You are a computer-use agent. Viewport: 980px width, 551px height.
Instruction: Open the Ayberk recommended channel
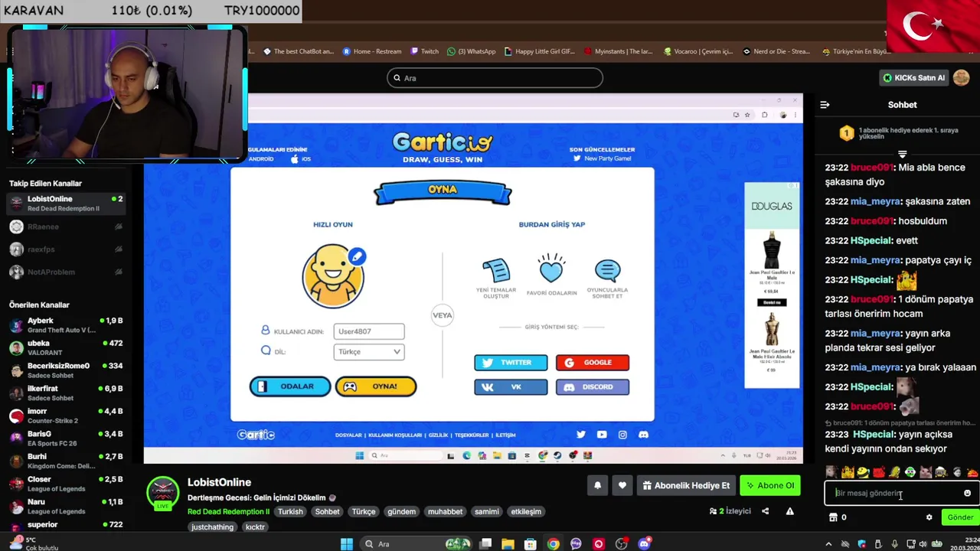66,325
